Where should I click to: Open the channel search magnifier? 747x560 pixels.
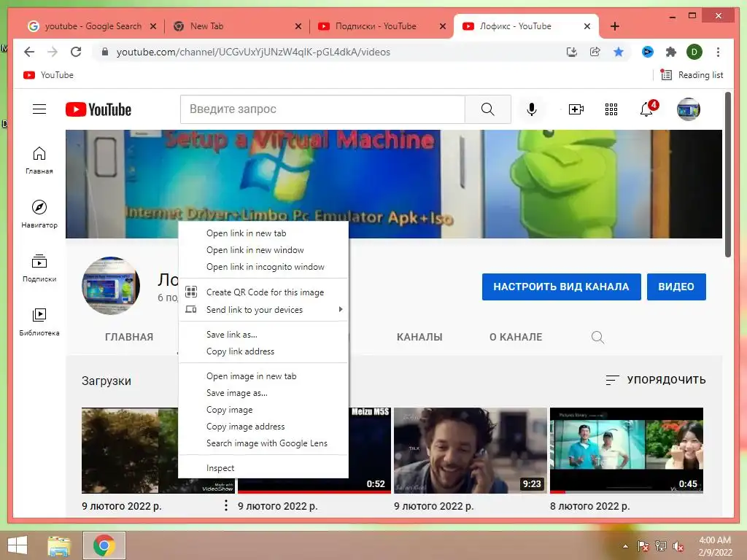pos(597,337)
